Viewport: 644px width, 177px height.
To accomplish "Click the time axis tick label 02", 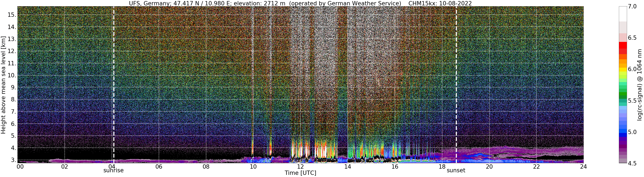I will pos(65,167).
